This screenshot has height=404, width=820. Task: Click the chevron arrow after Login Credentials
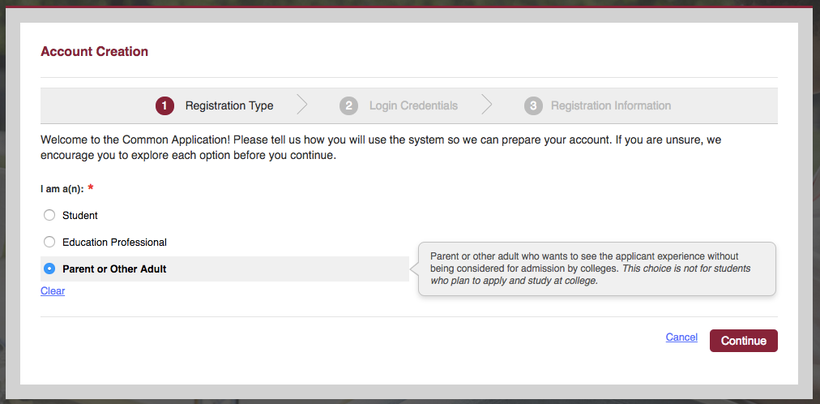click(x=487, y=105)
